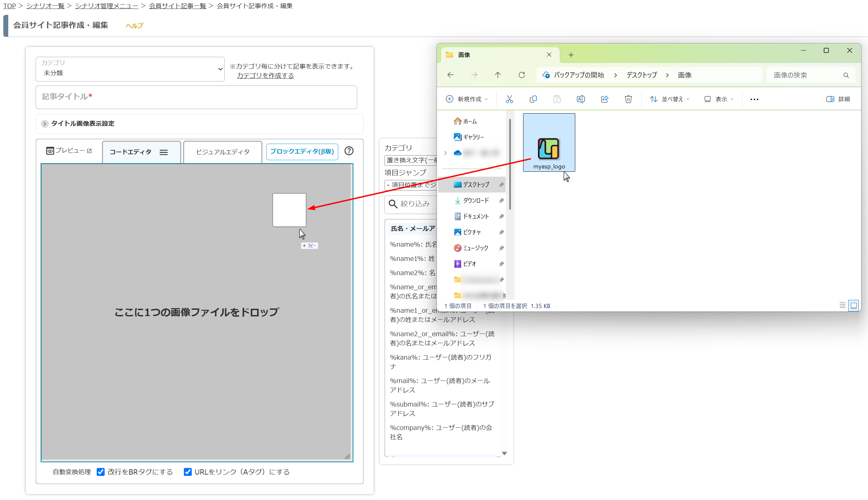Click scroll-down arrow of replacement list
This screenshot has width=868, height=500.
click(x=504, y=453)
